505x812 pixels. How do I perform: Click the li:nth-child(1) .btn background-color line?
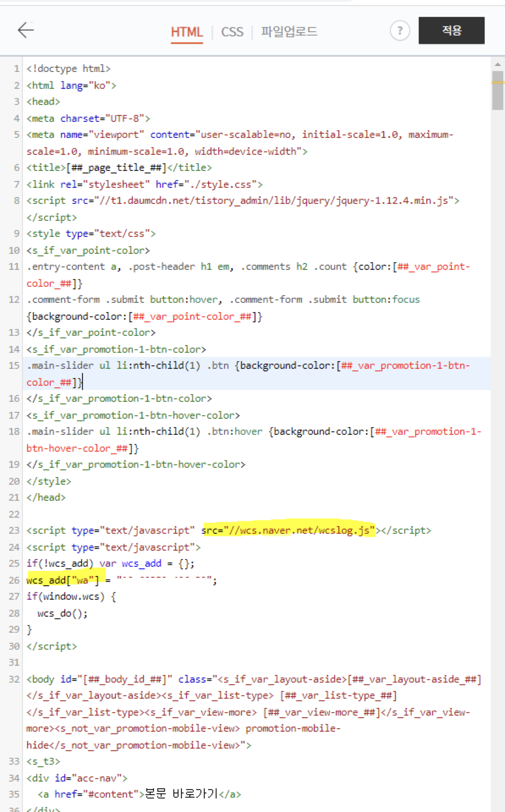248,374
